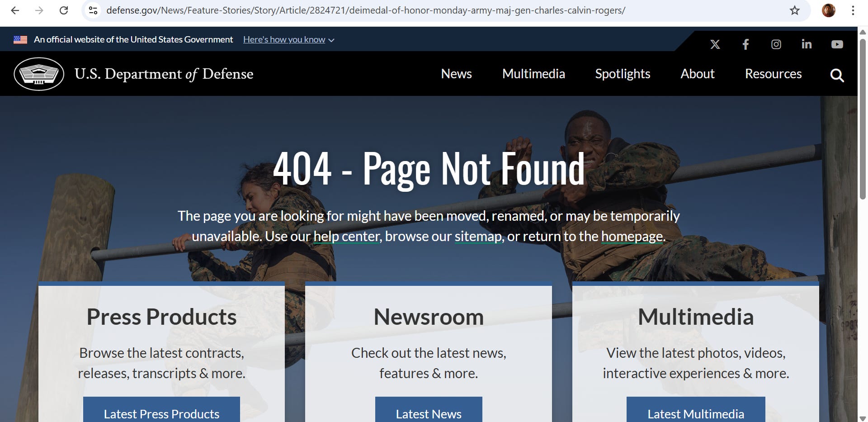Expand "Here's how you know" dropdown
The height and width of the screenshot is (422, 868).
[x=288, y=39]
